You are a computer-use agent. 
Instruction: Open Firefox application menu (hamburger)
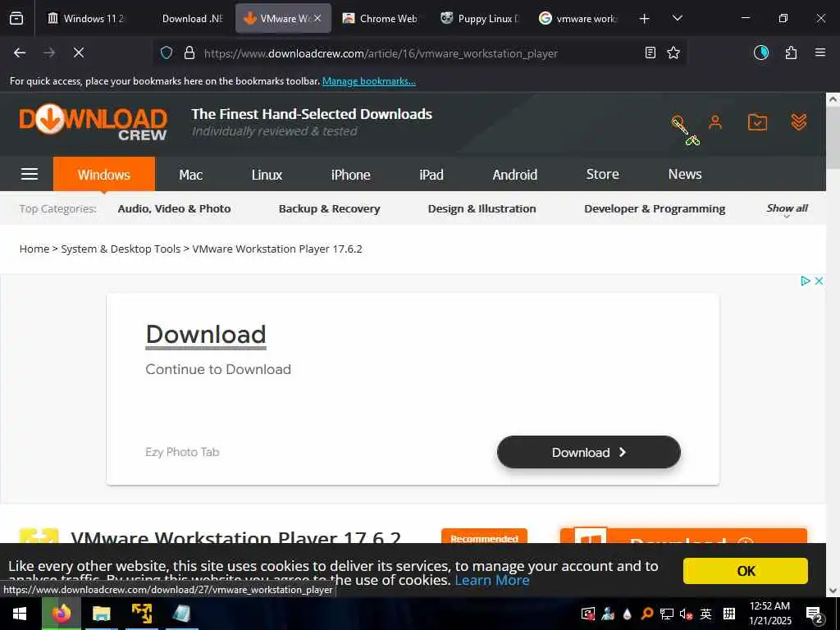click(x=819, y=52)
